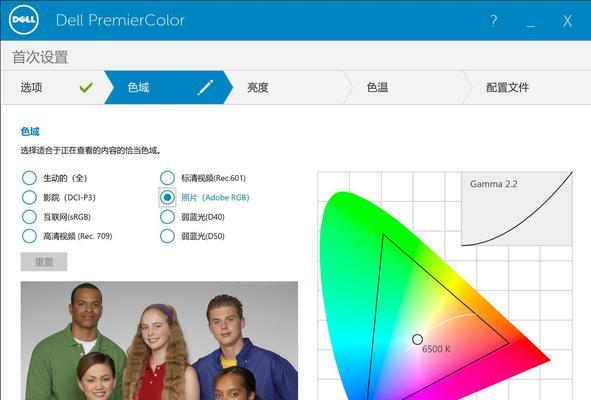Close the PremierColor window with X
Viewport: 591px width, 400px height.
tap(567, 20)
